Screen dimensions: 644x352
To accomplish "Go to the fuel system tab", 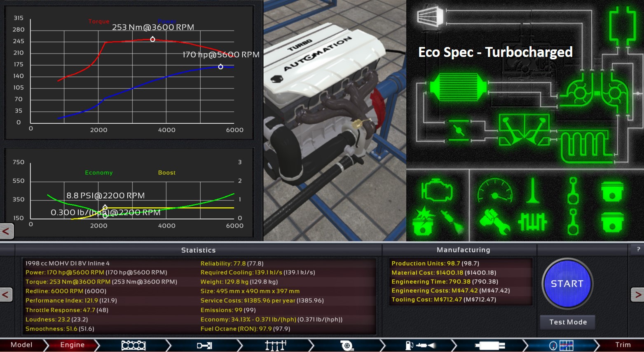I will point(420,345).
